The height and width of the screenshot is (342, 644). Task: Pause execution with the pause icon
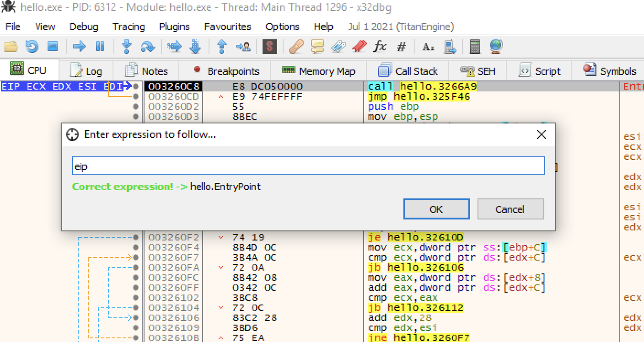pyautogui.click(x=100, y=46)
